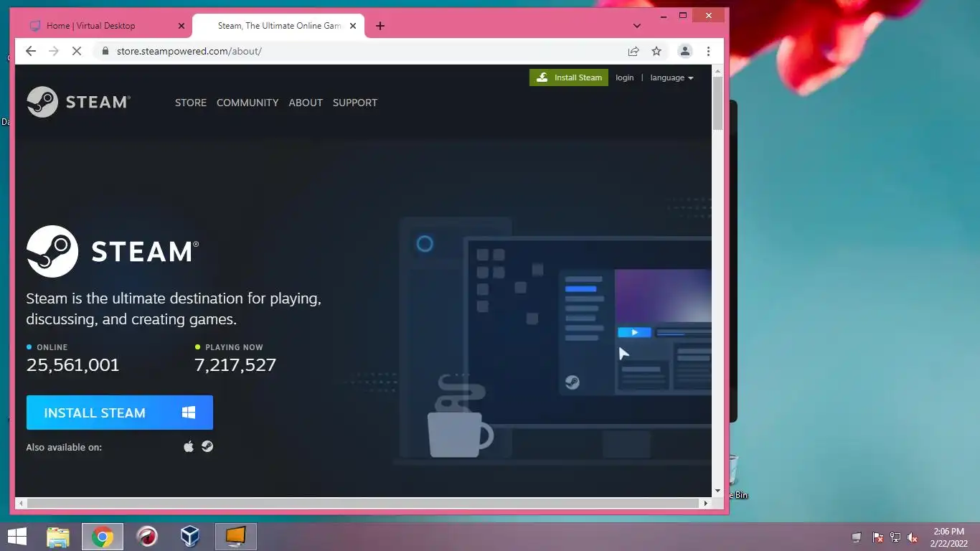Open the SUPPORT menu

355,103
